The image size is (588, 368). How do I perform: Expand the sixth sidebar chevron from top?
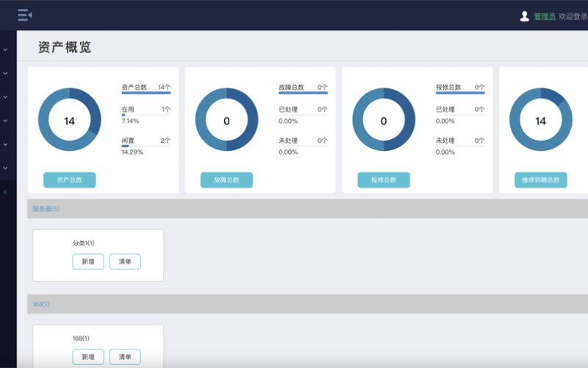pos(5,169)
